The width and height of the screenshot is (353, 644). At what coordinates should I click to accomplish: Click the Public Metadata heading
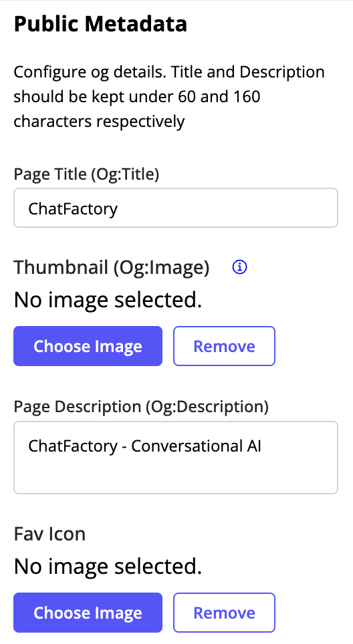click(x=100, y=24)
